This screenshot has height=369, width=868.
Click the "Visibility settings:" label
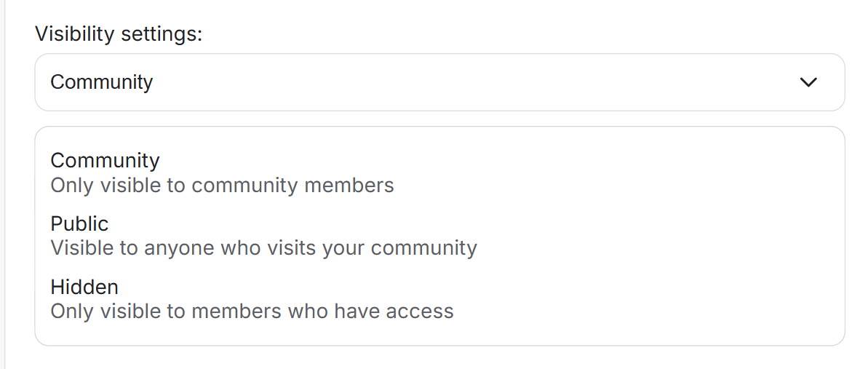pos(119,34)
